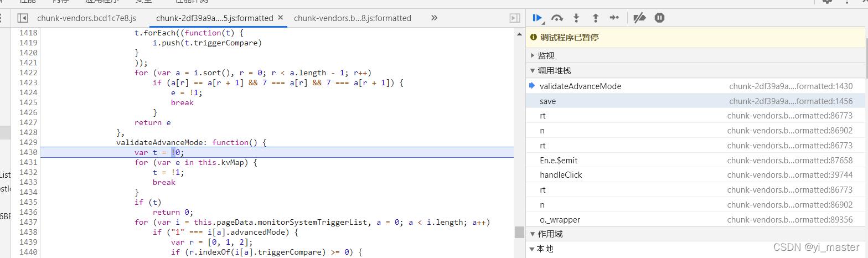Open the chunk-vendors.bcd1c7e8.js tab
Screen dimensions: 868x258
click(x=86, y=18)
